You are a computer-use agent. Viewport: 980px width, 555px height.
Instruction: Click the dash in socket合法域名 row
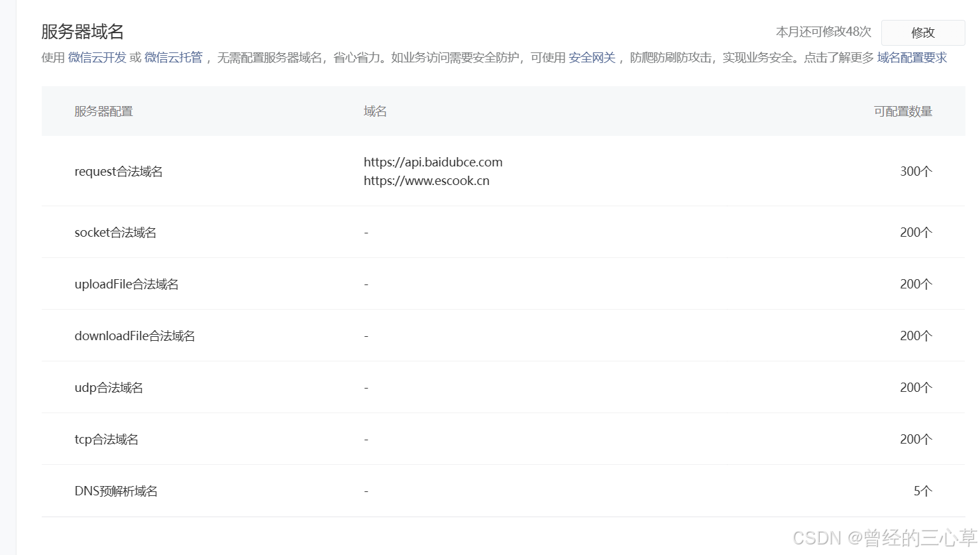pyautogui.click(x=366, y=233)
